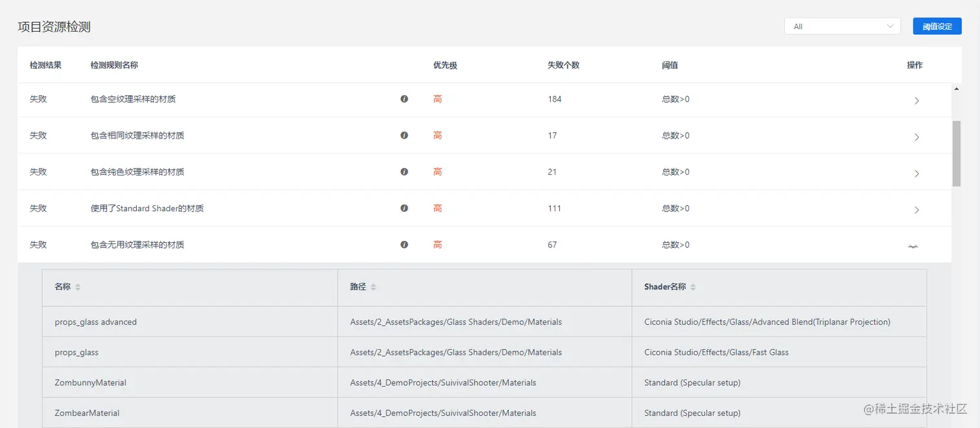Screen dimensions: 980x428
Task: Expand the 使用了Standard Shader的材质 row
Action: [x=916, y=210]
